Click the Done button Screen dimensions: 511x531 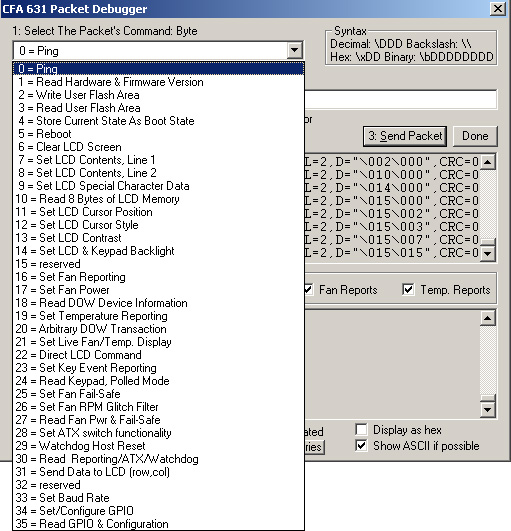pos(475,136)
